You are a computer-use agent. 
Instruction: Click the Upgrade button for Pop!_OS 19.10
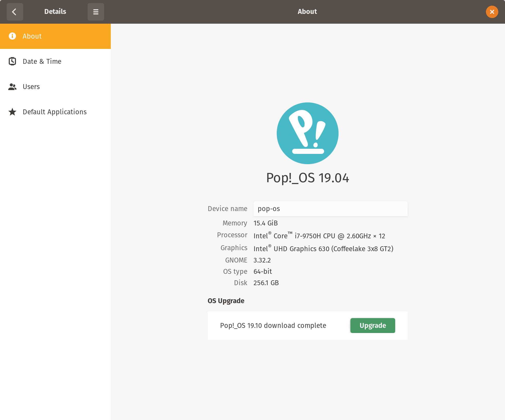coord(372,325)
